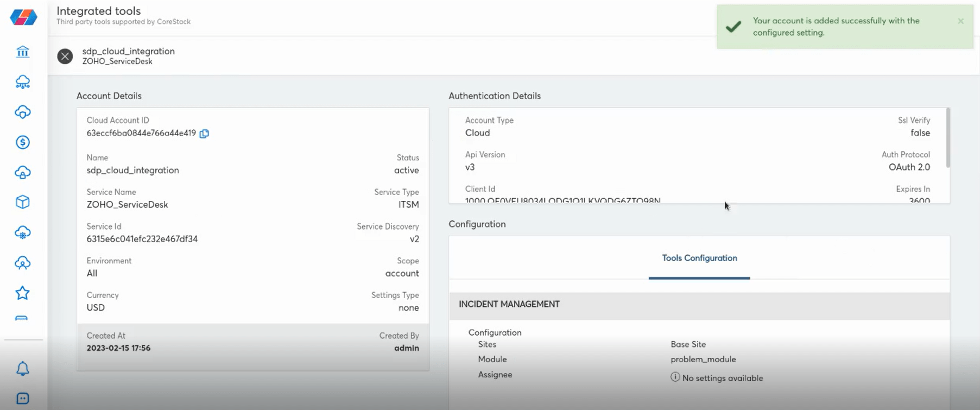
Task: Click the 'active' status value
Action: (x=407, y=171)
